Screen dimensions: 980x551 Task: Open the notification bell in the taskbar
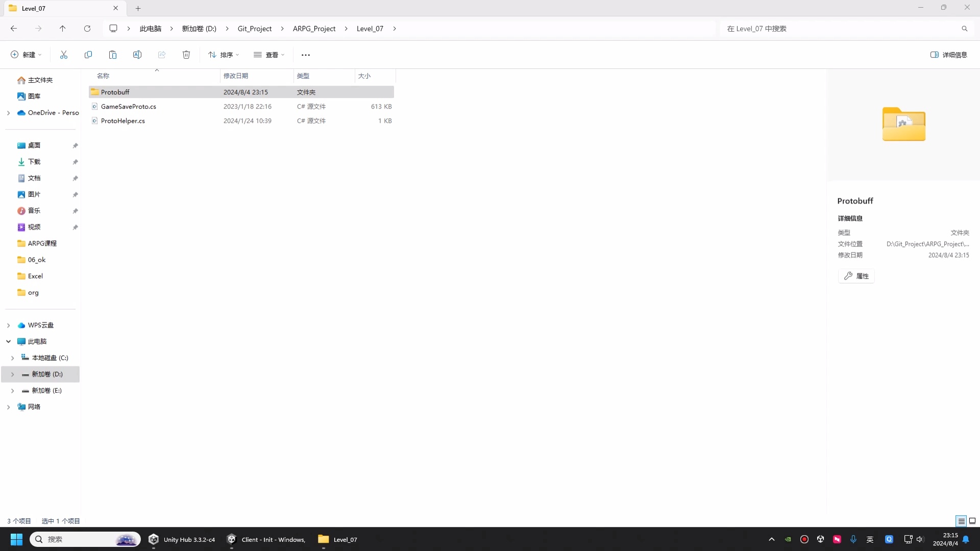[966, 539]
